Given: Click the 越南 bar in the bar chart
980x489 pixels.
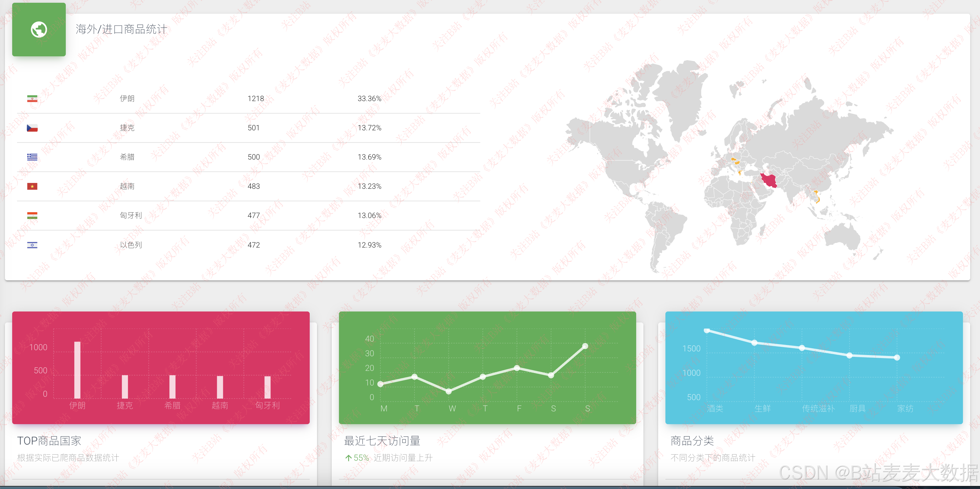Looking at the screenshot, I should point(220,387).
